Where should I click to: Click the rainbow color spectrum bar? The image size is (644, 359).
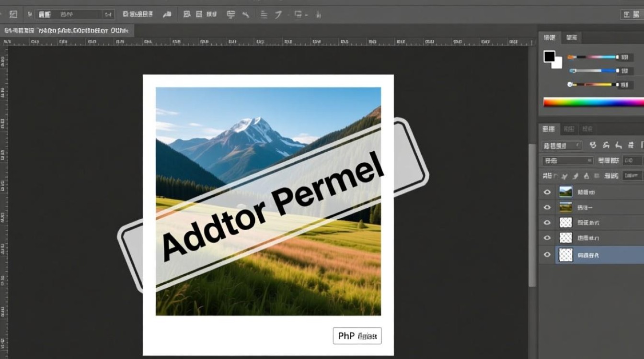click(593, 102)
